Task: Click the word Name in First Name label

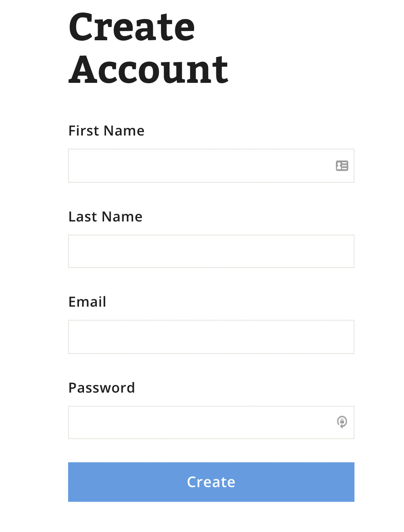Action: click(124, 131)
